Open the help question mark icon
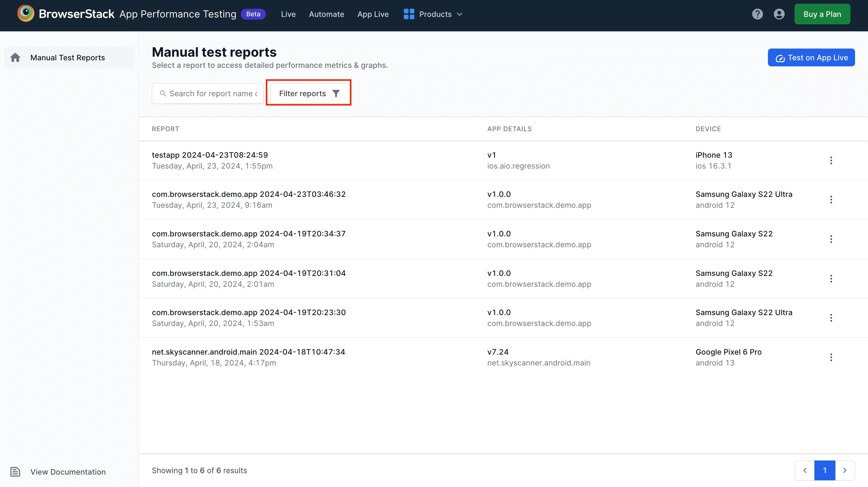The width and height of the screenshot is (868, 487). [x=757, y=14]
